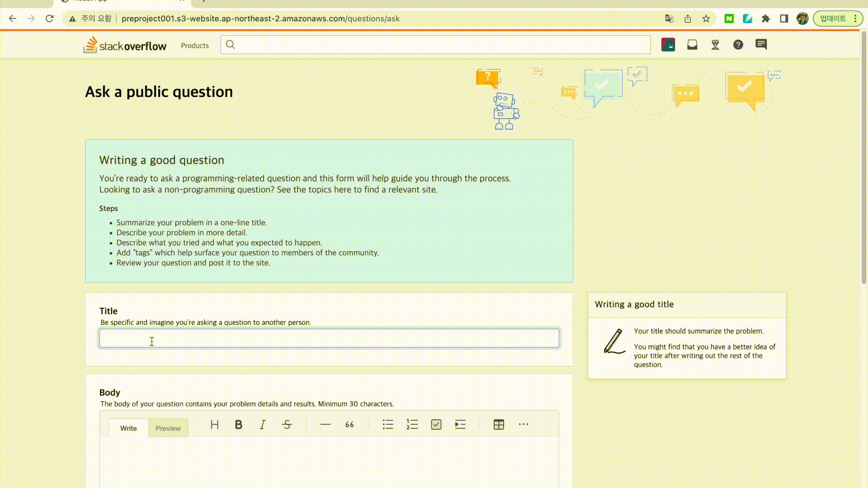This screenshot has width=868, height=488.
Task: Insert a bulleted list
Action: (388, 425)
